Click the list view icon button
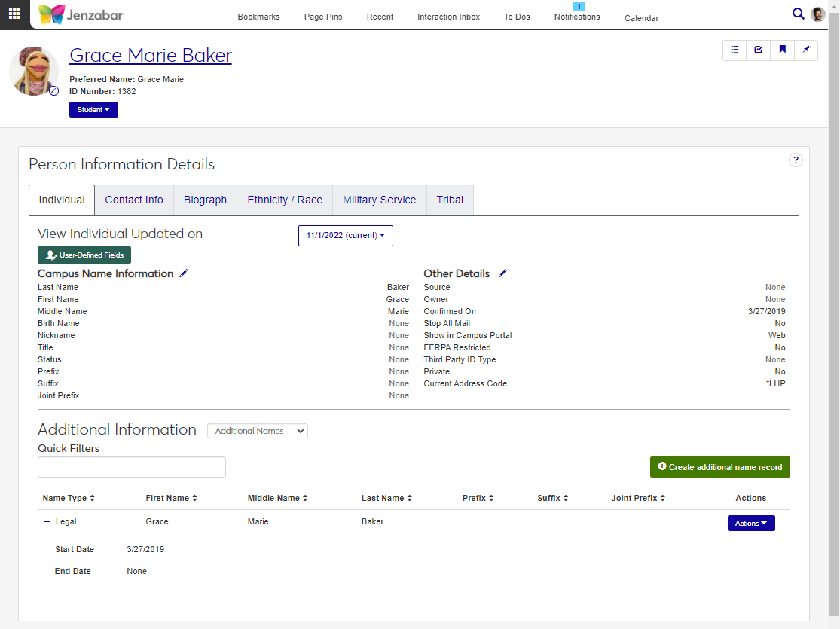This screenshot has height=629, width=840. click(735, 50)
